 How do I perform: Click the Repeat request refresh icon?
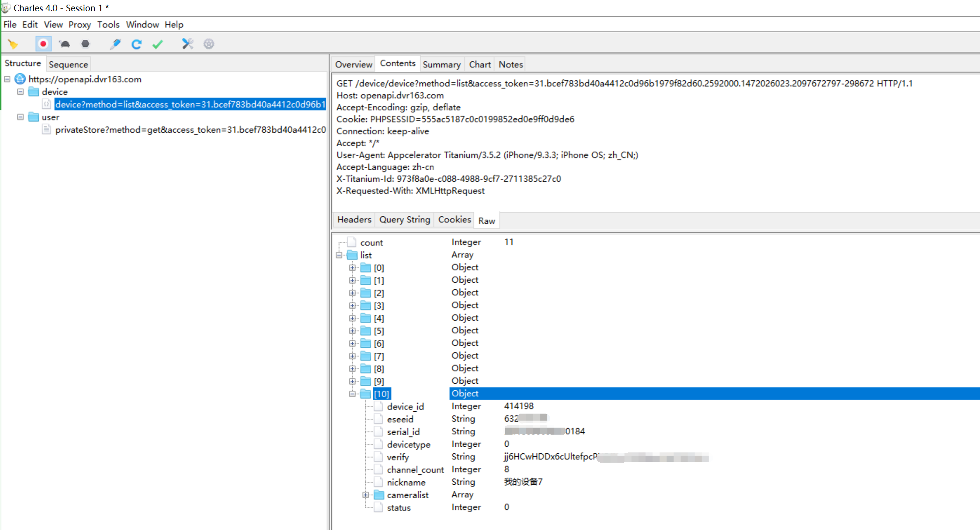137,44
